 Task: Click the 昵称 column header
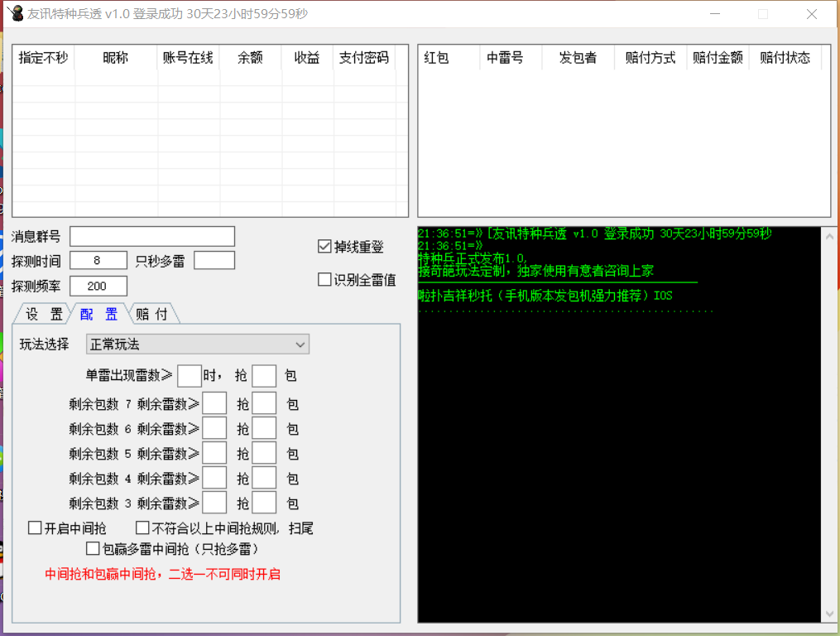116,57
